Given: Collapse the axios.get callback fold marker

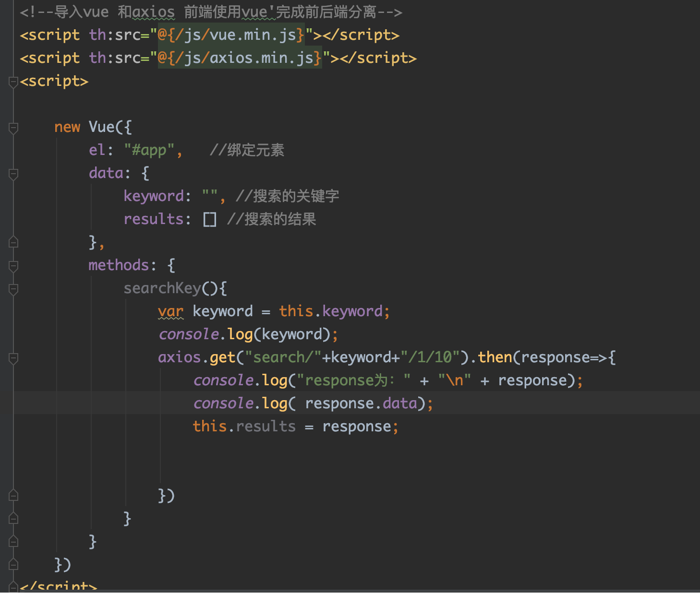Looking at the screenshot, I should [x=13, y=358].
